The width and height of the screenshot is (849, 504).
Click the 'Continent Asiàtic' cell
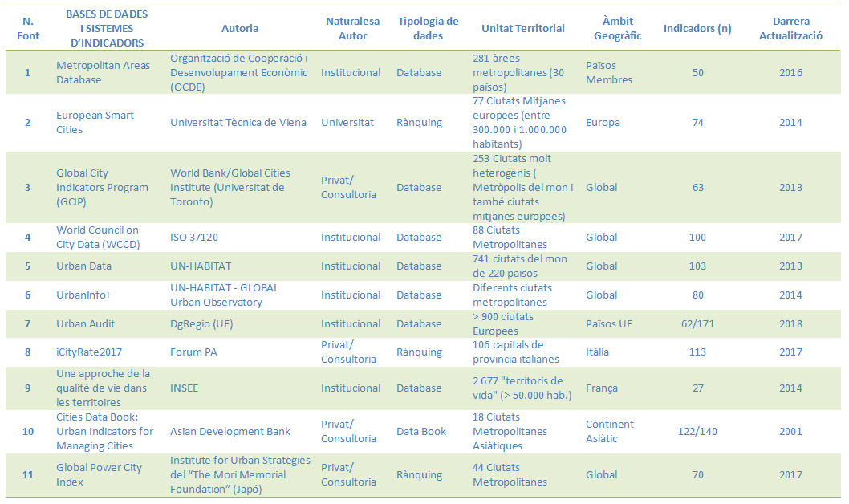(x=610, y=432)
